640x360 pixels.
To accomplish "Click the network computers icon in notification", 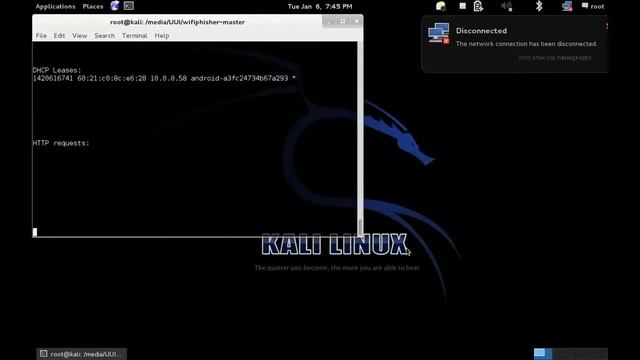I will (x=439, y=33).
